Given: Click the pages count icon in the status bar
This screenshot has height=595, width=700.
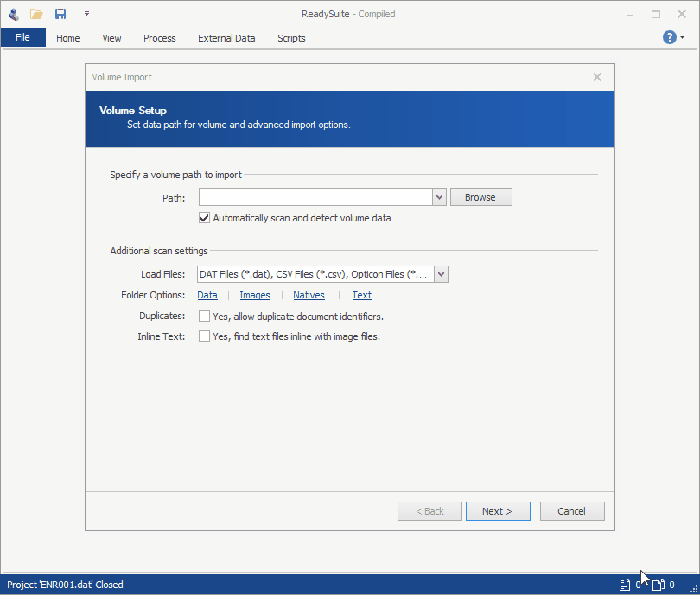Looking at the screenshot, I should click(x=658, y=585).
